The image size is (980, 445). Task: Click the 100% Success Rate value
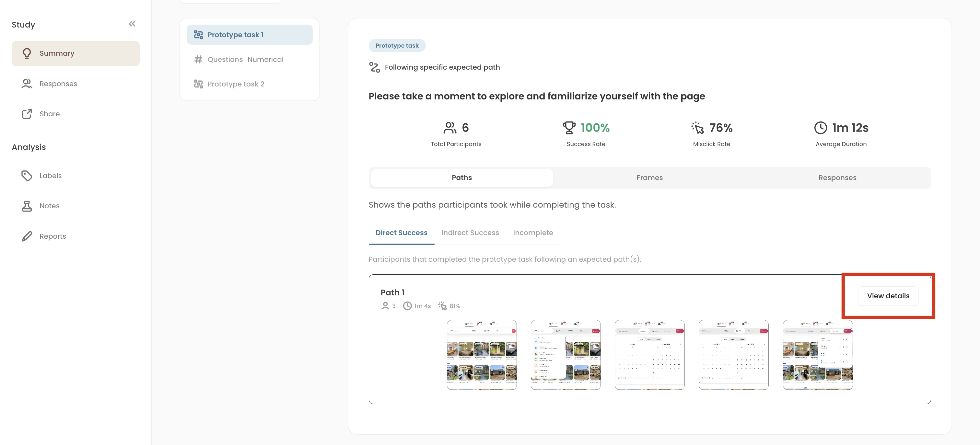pos(595,128)
